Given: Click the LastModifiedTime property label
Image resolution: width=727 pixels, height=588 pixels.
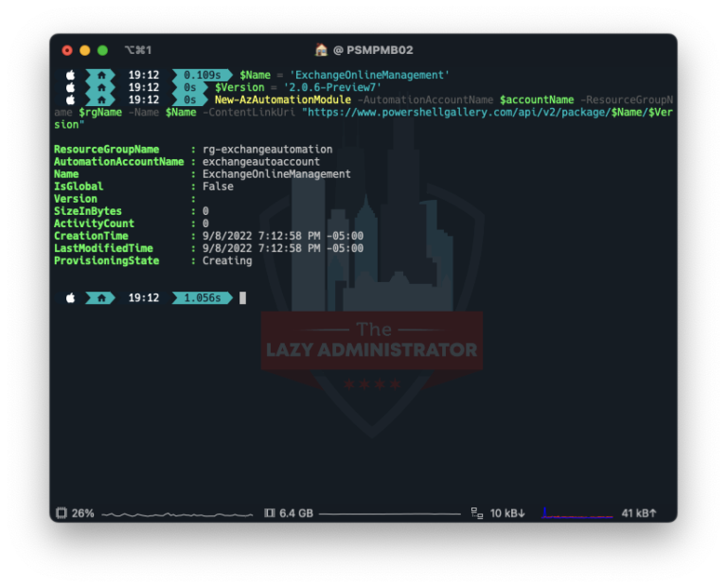Looking at the screenshot, I should (103, 249).
